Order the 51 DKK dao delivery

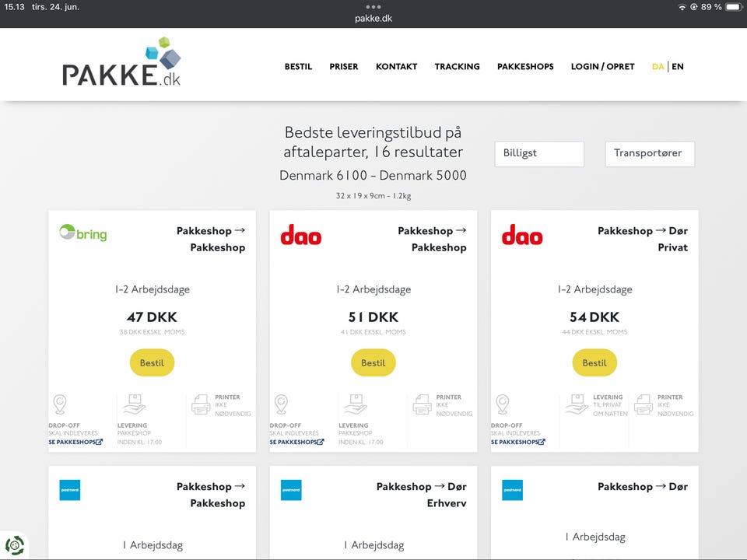[373, 363]
